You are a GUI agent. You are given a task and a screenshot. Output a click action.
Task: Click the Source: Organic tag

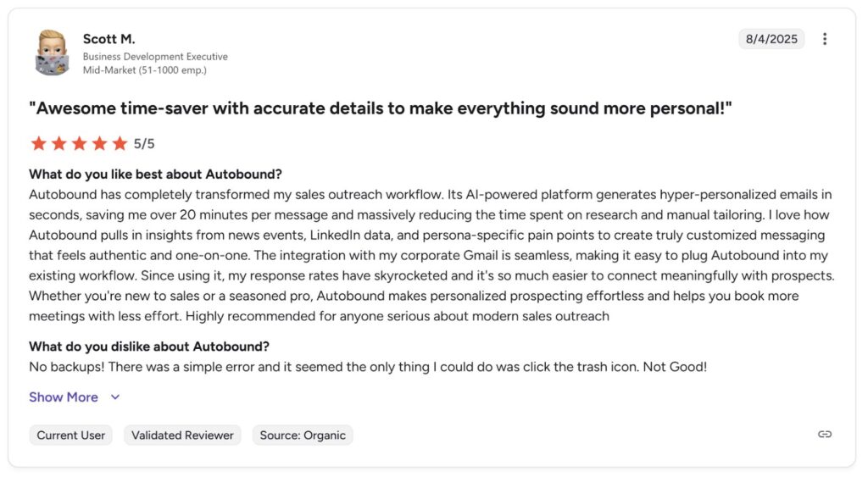[303, 435]
